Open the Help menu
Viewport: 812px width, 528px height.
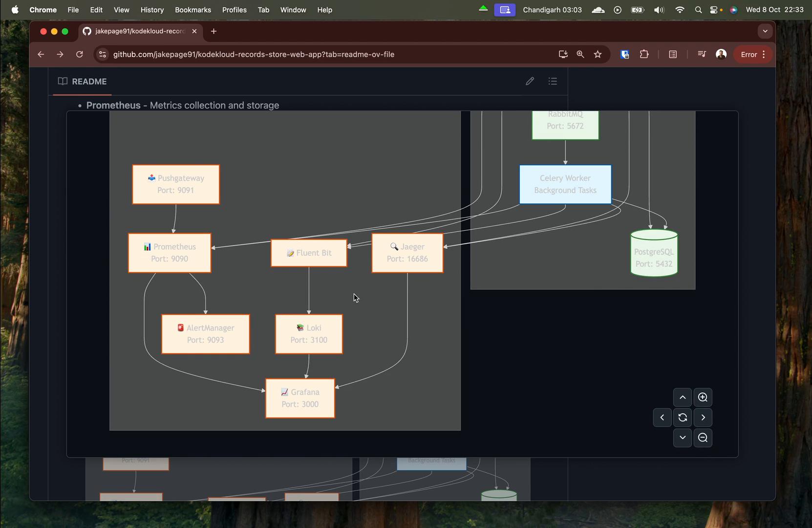pos(324,10)
